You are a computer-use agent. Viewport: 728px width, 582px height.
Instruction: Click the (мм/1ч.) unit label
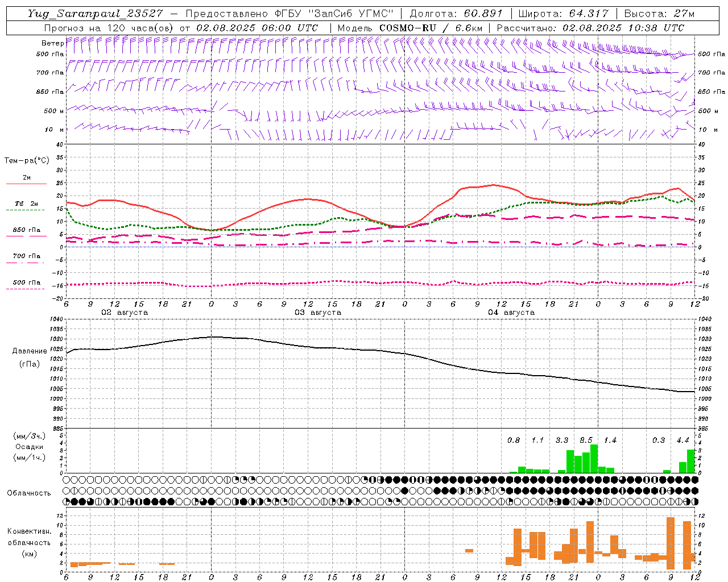click(x=29, y=458)
